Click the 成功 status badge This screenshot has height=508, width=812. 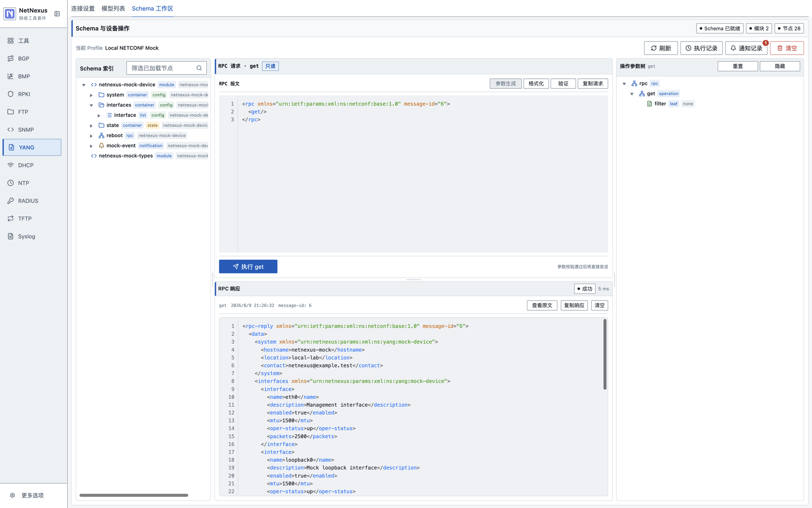(x=584, y=289)
